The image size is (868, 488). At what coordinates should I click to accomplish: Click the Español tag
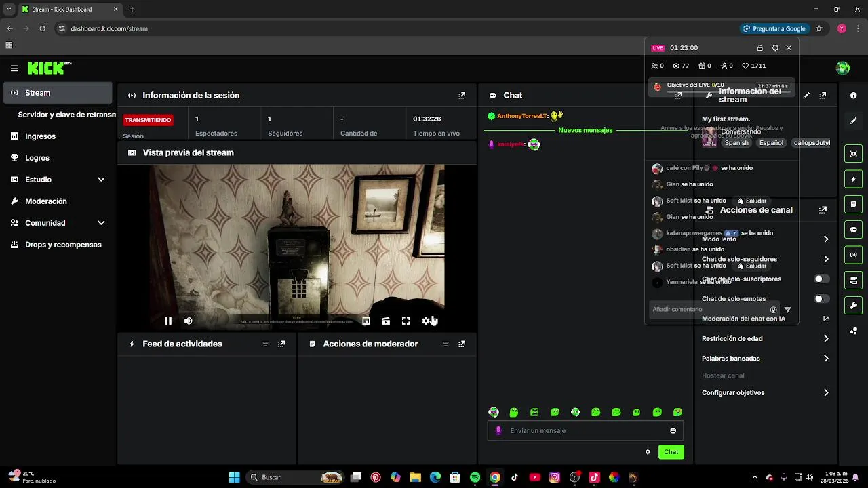click(x=771, y=143)
